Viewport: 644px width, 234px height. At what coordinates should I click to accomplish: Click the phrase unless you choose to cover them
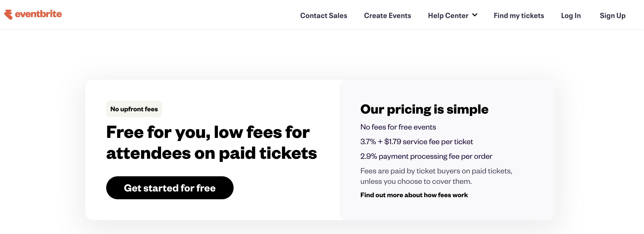pos(416,182)
